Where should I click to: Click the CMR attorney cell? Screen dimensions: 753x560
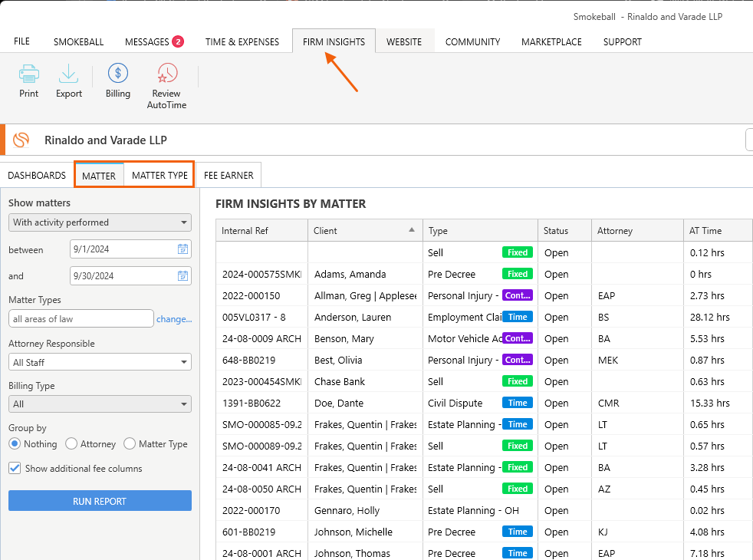point(637,403)
